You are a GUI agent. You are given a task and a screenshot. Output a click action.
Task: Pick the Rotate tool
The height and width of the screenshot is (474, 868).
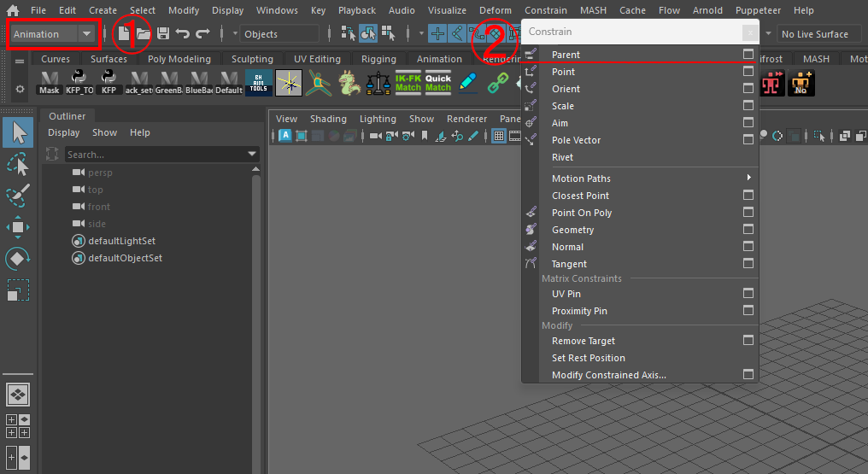click(18, 258)
